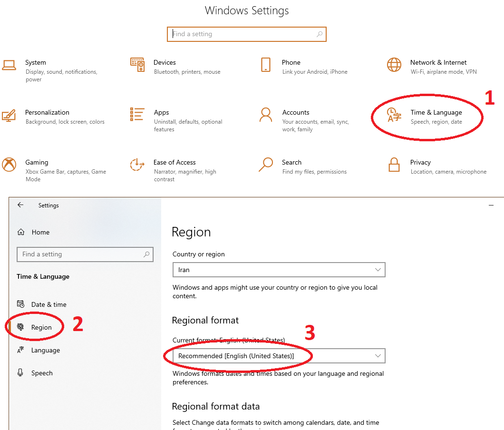504x430 pixels.
Task: Open the Phone settings icon
Action: tap(266, 65)
